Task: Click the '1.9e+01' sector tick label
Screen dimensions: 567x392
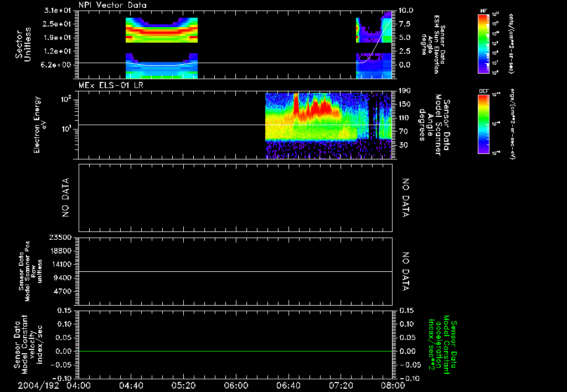Action: point(58,38)
